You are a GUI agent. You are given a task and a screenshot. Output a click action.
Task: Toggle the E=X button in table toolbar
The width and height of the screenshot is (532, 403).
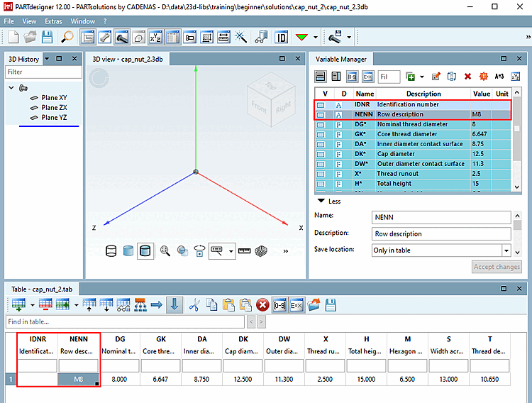[297, 304]
